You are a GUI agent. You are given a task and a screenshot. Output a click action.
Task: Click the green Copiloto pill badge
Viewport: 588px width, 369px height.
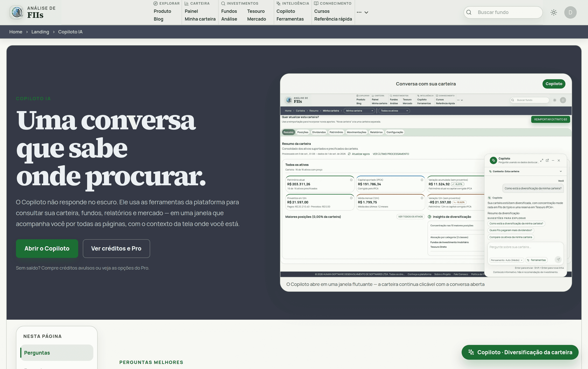[x=554, y=84]
